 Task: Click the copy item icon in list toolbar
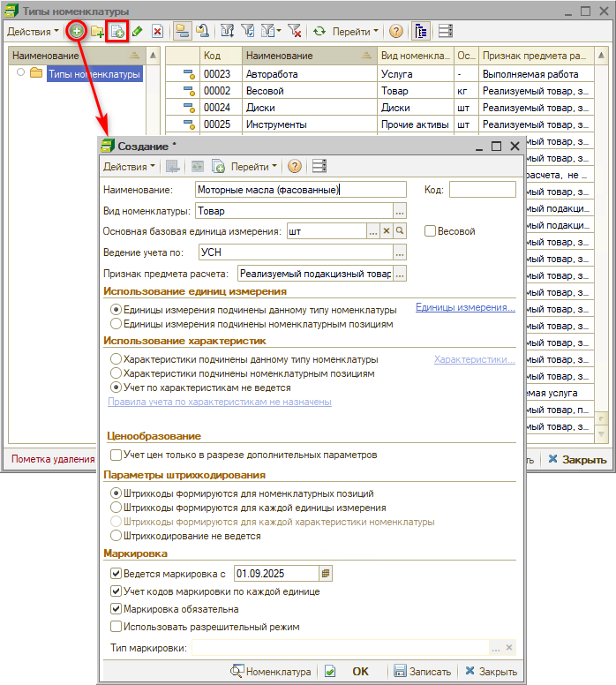[118, 31]
